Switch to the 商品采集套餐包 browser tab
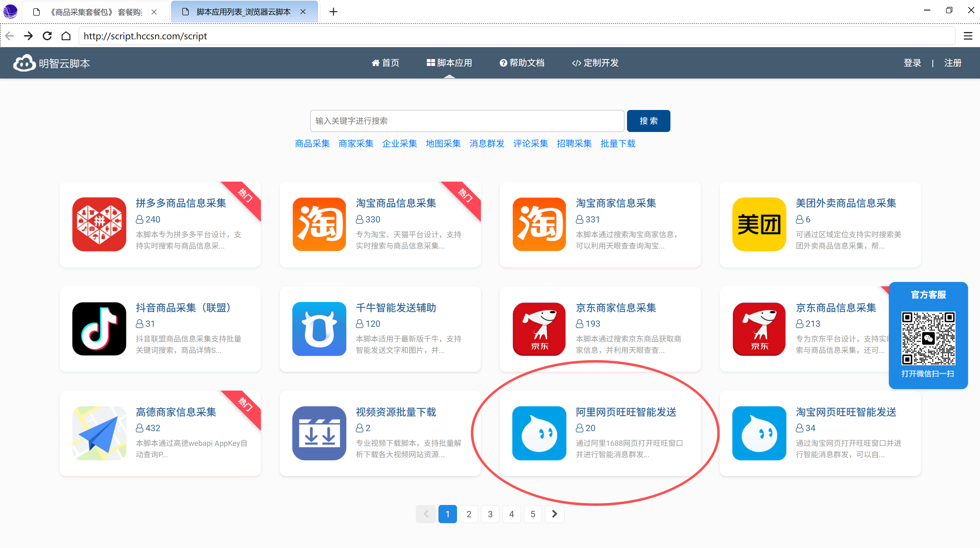The height and width of the screenshot is (548, 980). click(95, 12)
